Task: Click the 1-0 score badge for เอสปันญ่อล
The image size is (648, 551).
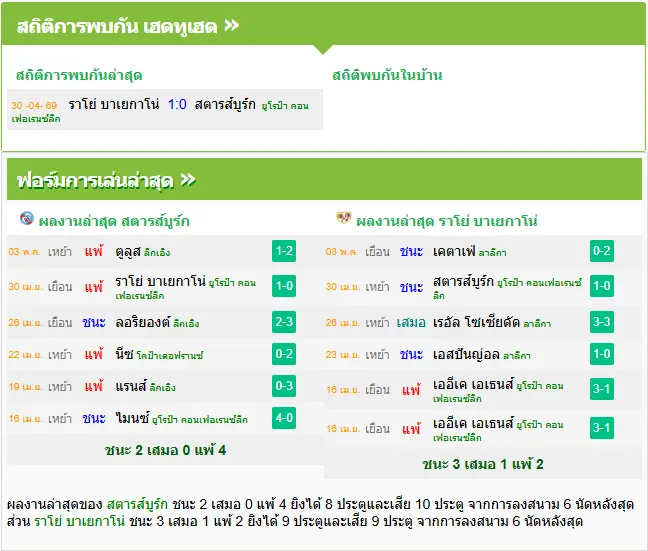Action: point(602,354)
